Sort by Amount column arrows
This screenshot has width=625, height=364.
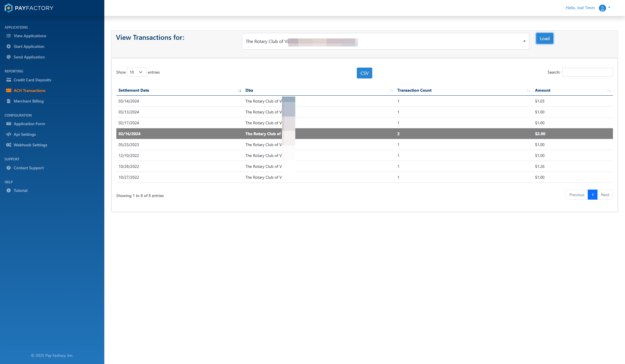click(609, 90)
